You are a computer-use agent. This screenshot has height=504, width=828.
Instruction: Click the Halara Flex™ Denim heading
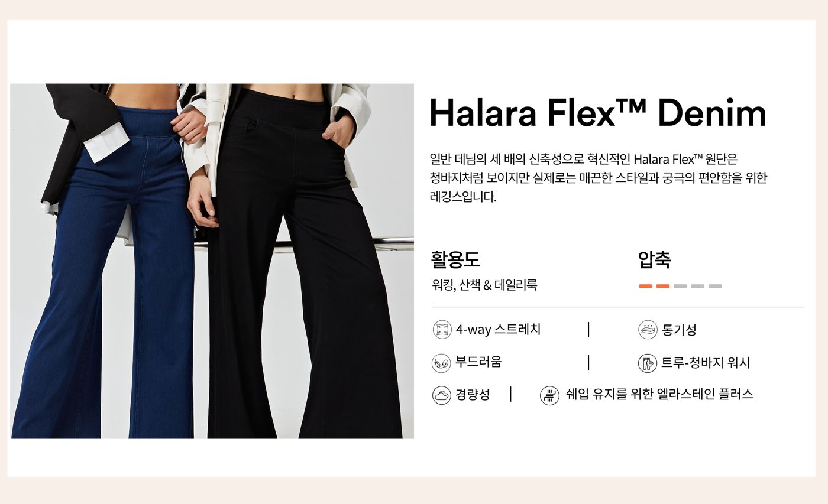click(x=597, y=113)
